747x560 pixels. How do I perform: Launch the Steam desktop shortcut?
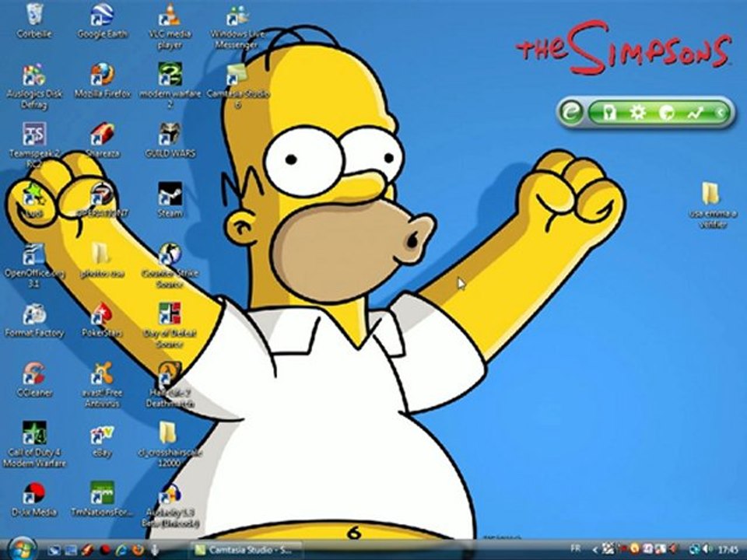point(170,200)
